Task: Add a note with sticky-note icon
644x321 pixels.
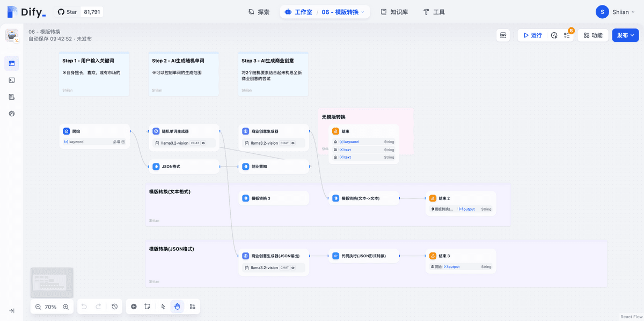Action: [148, 307]
